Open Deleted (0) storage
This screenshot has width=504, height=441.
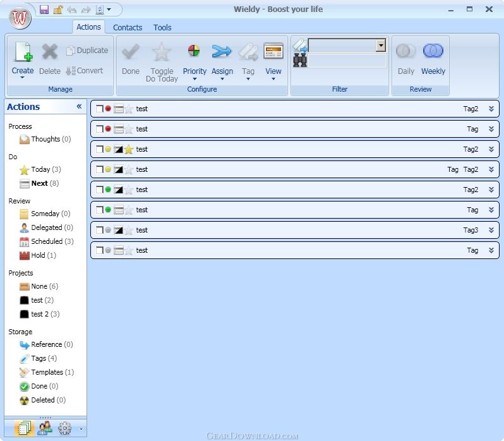[x=42, y=400]
